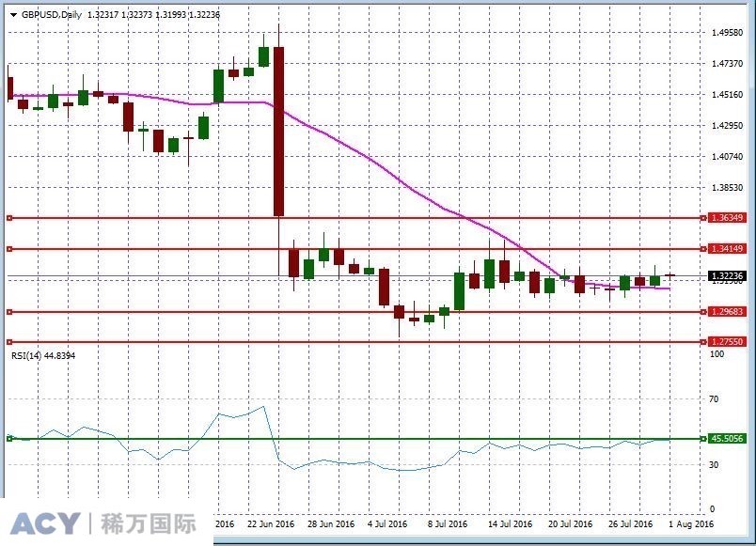Select the 1.36349 horizontal line price label

(727, 218)
